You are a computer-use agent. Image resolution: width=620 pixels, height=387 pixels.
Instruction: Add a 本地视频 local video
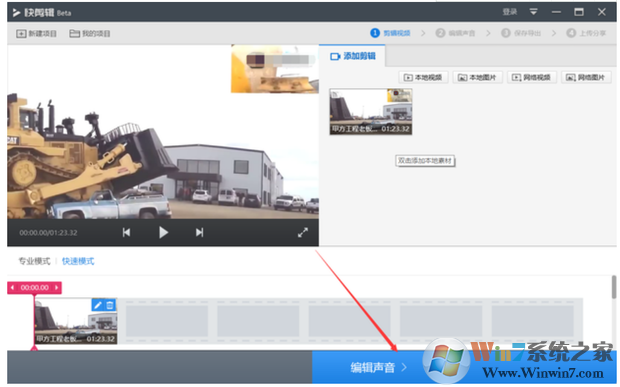click(423, 77)
